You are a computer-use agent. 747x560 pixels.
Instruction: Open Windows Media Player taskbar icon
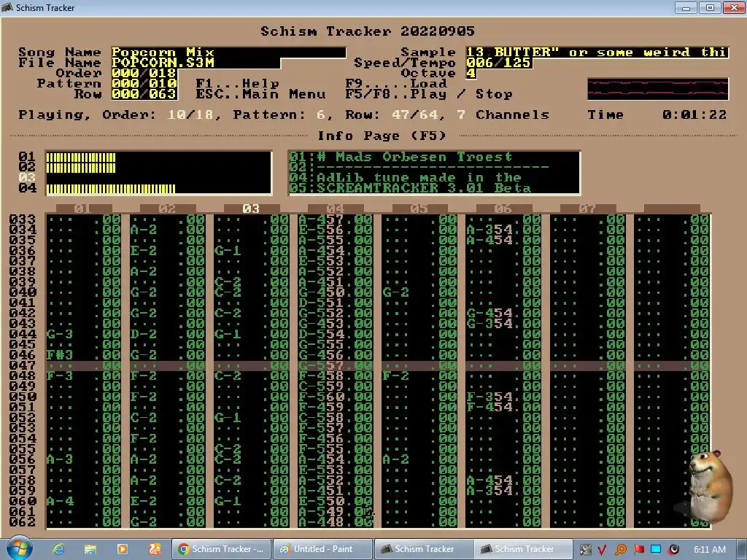(x=122, y=549)
